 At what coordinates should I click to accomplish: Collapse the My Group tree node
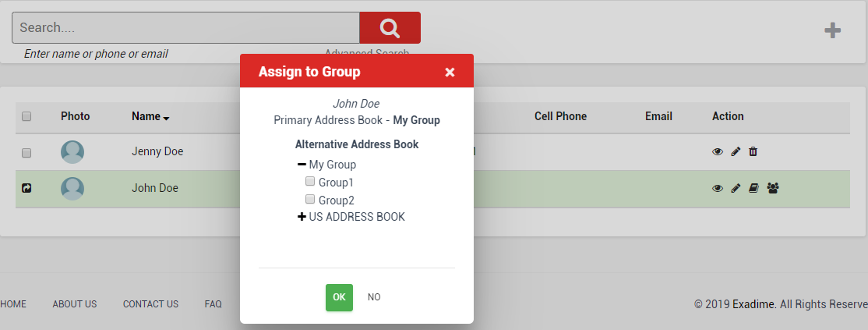click(x=302, y=165)
